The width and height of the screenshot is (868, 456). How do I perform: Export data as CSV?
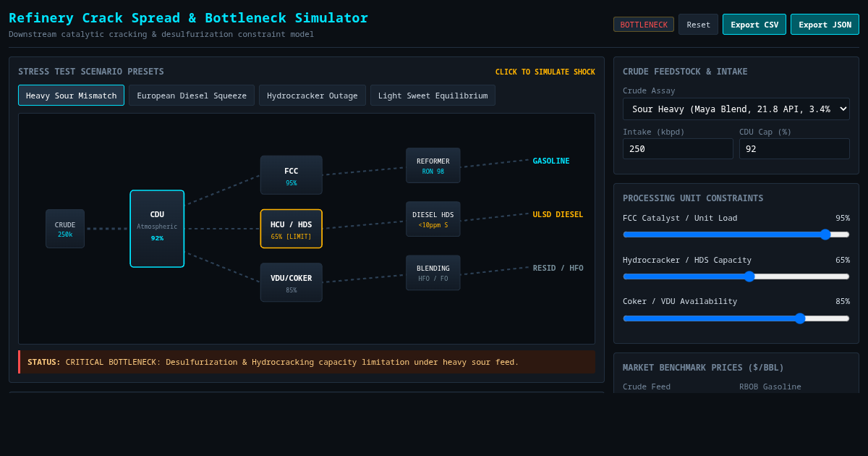tap(754, 25)
